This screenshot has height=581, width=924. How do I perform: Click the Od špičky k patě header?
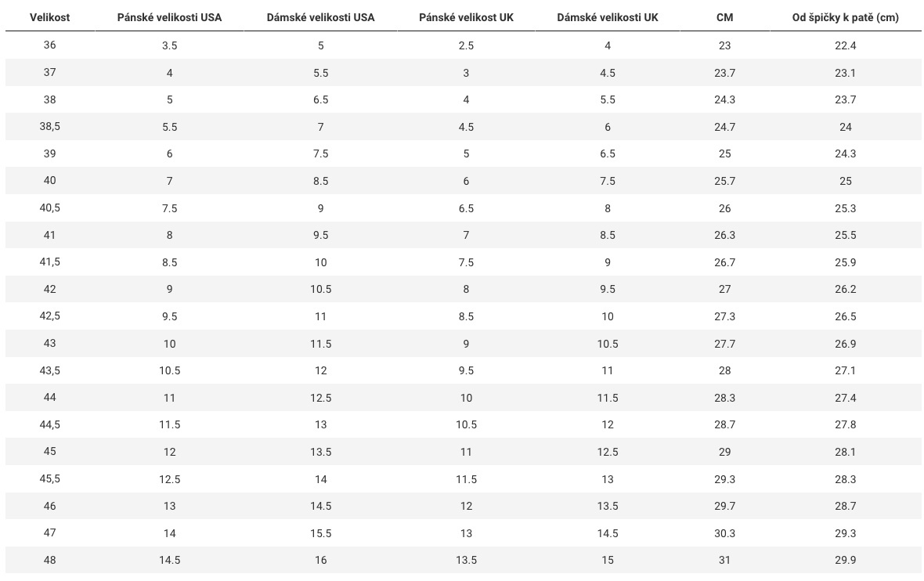(x=845, y=17)
